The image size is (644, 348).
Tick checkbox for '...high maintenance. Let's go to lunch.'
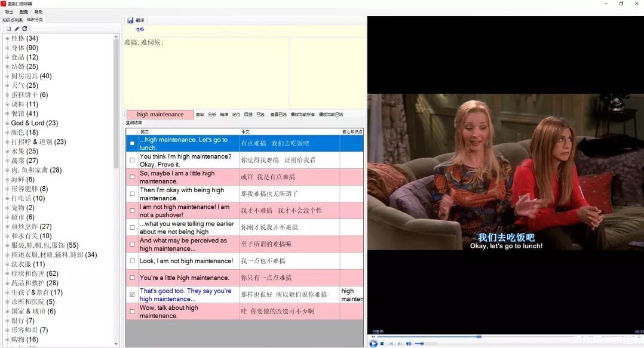[132, 143]
